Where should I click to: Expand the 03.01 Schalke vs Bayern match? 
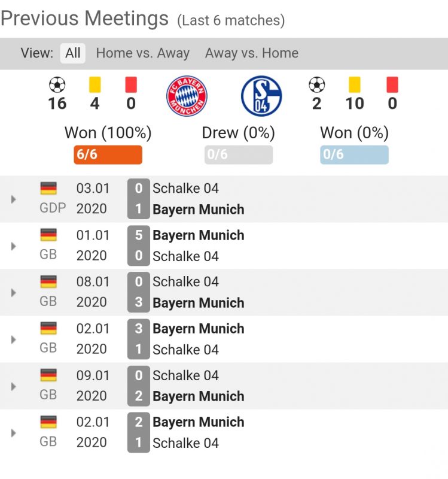tap(14, 199)
